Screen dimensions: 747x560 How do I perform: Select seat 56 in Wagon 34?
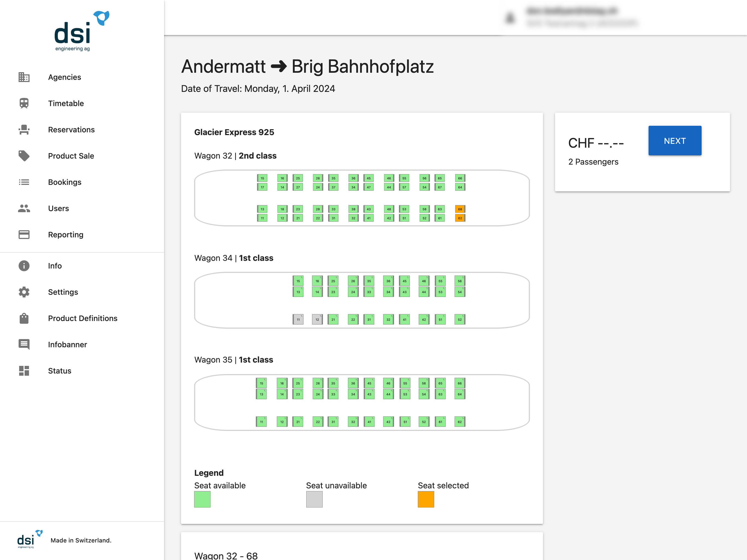460,281
